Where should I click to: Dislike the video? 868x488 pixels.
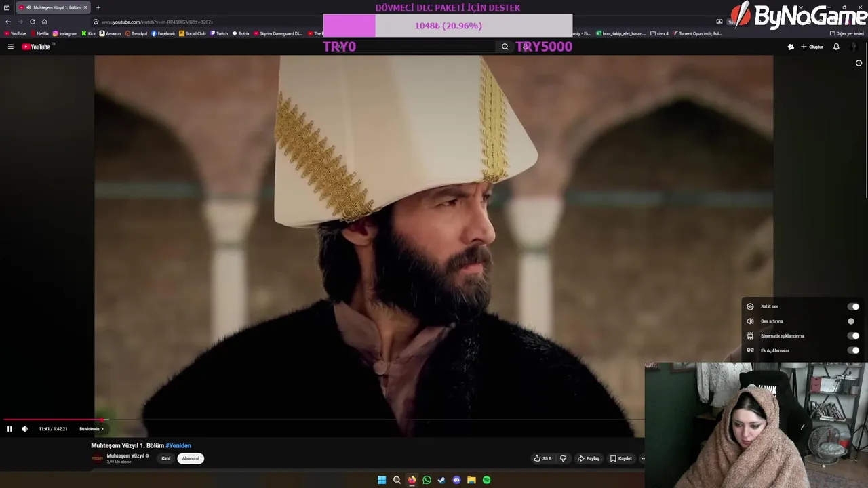coord(563,458)
